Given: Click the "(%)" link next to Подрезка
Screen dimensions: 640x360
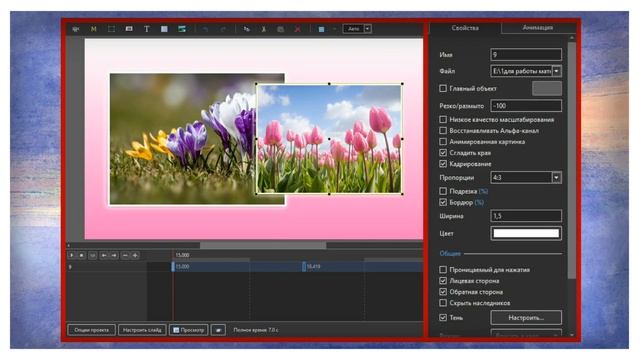Looking at the screenshot, I should [x=483, y=191].
